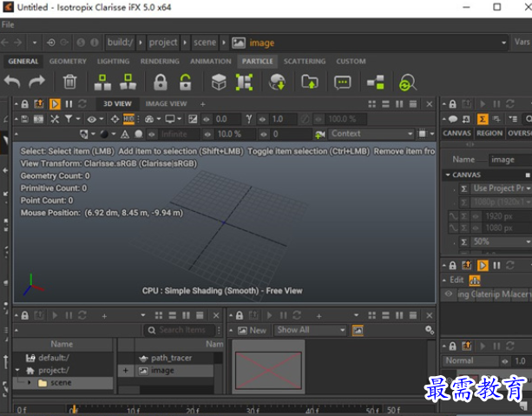
Task: Click the project breadcrumb
Action: click(x=163, y=43)
